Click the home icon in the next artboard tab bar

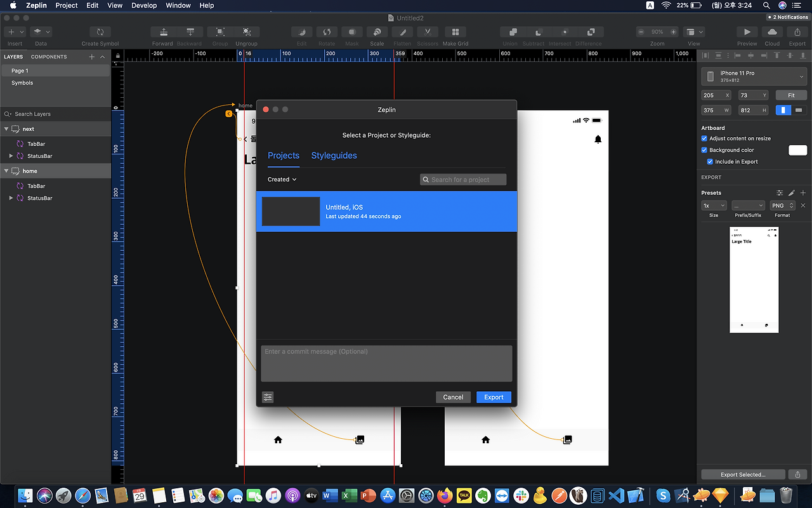(486, 439)
